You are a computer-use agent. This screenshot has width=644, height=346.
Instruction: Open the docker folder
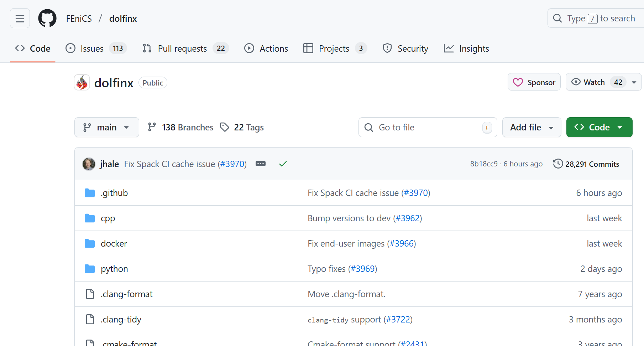114,243
